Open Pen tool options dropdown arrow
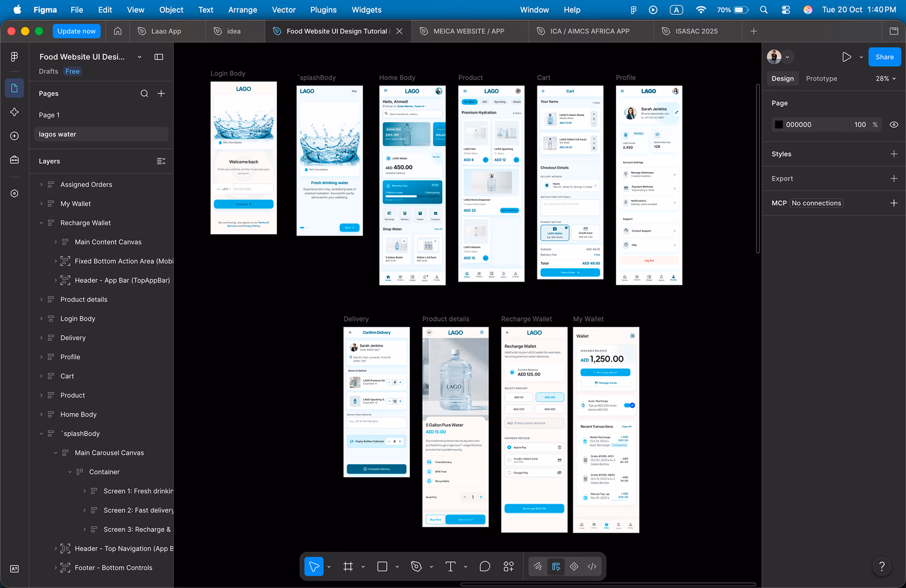906x588 pixels. click(x=431, y=566)
